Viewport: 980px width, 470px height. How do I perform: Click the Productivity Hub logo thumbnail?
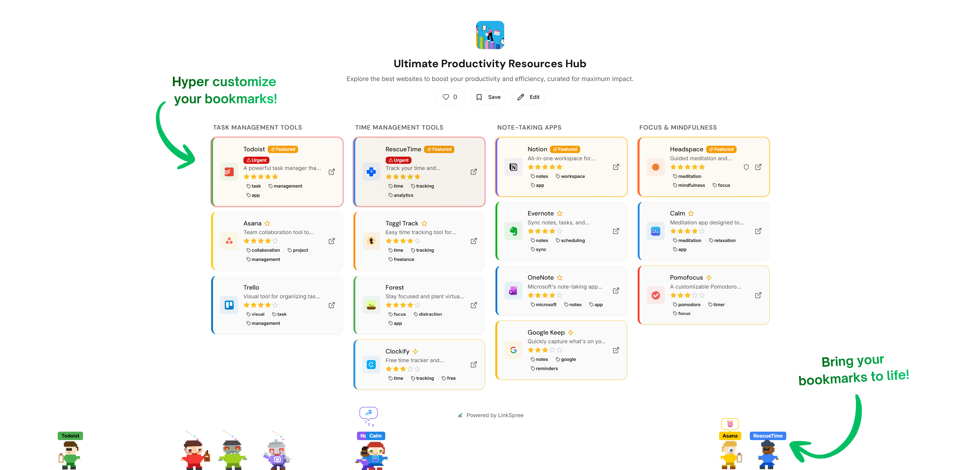click(x=490, y=35)
